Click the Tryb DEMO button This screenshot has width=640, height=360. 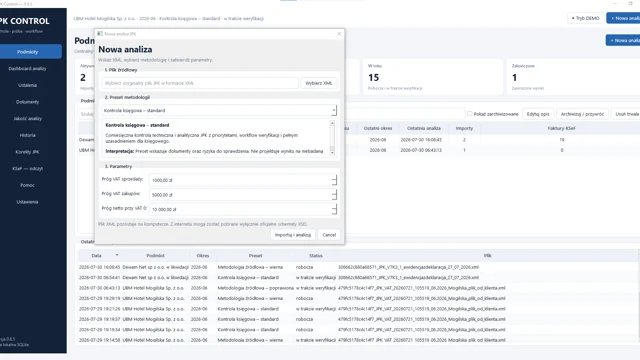(585, 18)
